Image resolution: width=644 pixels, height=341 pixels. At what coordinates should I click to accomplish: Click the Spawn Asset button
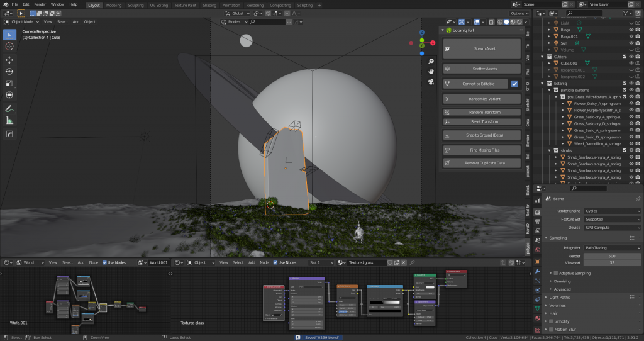pos(482,49)
